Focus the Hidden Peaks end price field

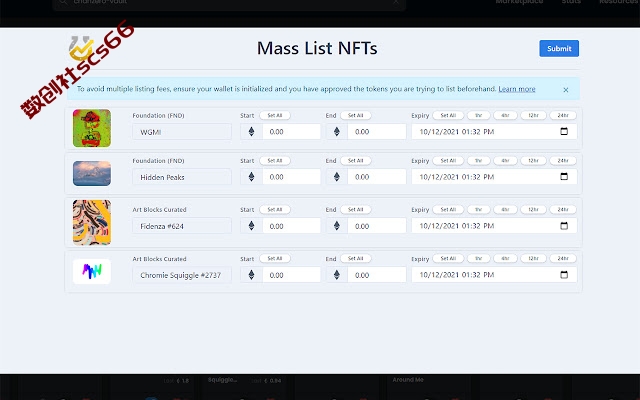tap(377, 177)
